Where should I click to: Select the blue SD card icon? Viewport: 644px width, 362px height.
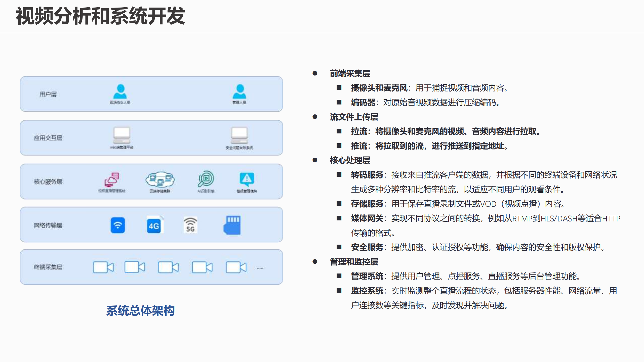(232, 225)
